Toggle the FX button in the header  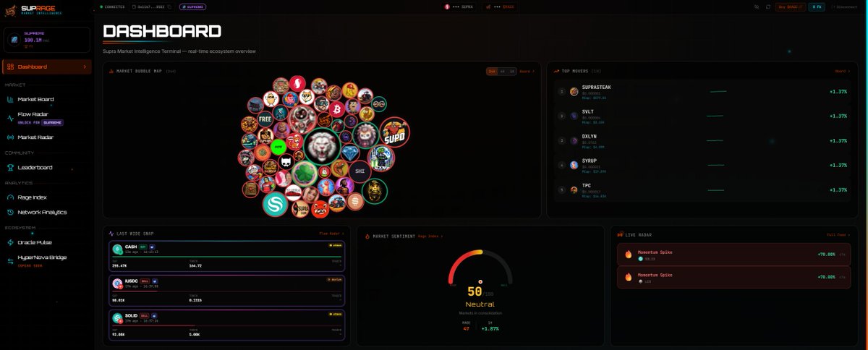817,7
